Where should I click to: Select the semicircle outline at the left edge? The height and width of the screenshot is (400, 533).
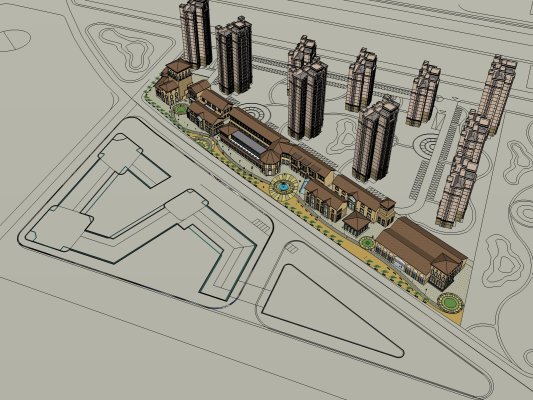(x=14, y=40)
